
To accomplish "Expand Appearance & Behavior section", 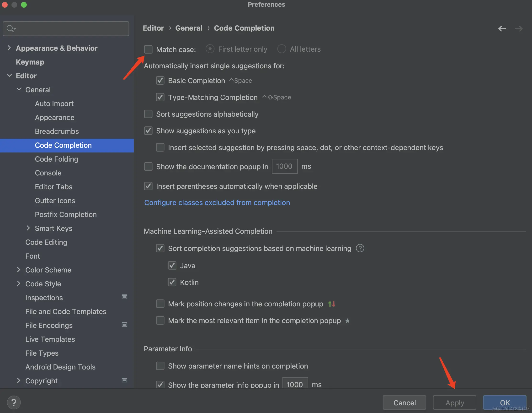I will (x=9, y=48).
